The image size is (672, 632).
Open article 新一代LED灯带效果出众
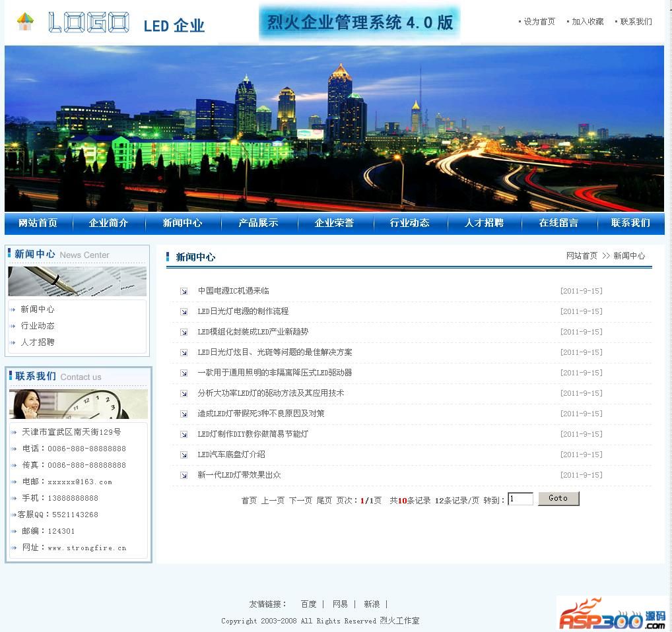(x=239, y=475)
